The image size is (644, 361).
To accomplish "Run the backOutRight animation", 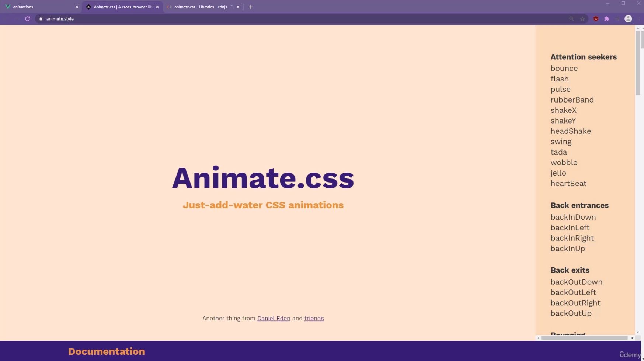I will (575, 303).
